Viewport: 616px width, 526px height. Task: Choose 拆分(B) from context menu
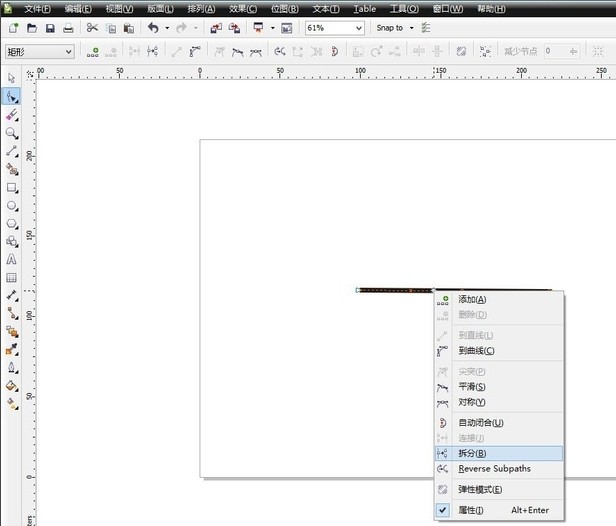tap(472, 454)
